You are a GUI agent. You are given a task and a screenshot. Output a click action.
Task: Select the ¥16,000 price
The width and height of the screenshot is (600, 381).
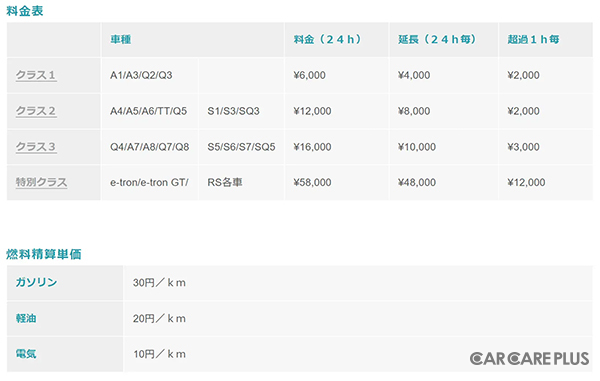pos(312,147)
